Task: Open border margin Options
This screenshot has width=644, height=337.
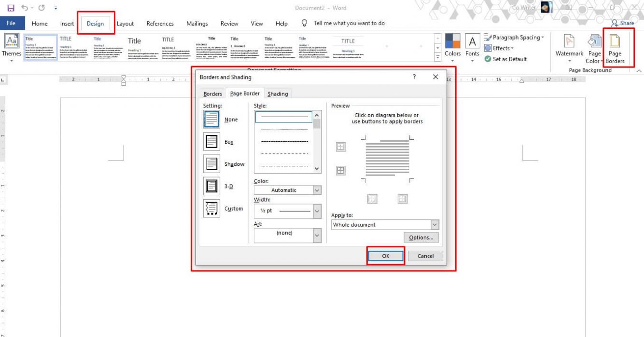Action: (420, 237)
